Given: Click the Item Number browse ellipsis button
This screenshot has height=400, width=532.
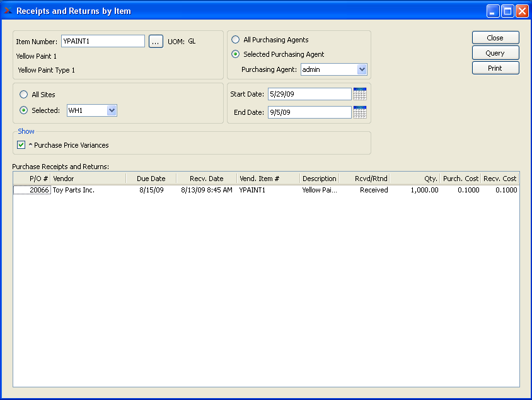Looking at the screenshot, I should click(x=156, y=42).
